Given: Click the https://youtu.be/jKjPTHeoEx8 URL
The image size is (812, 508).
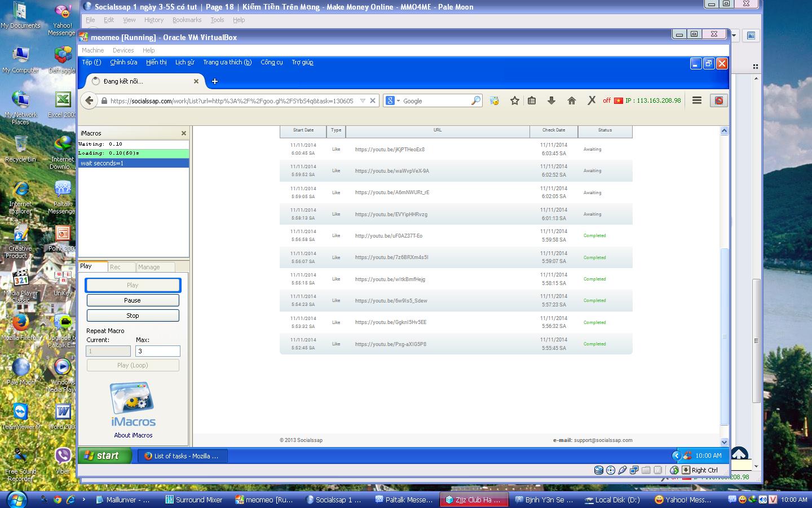Looking at the screenshot, I should click(390, 150).
